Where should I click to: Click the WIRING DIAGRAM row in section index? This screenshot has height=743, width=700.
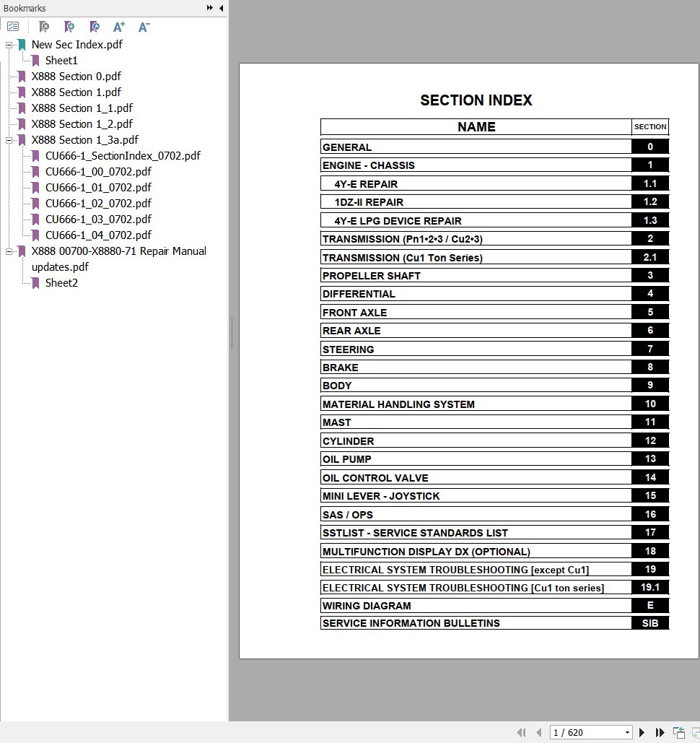(476, 606)
